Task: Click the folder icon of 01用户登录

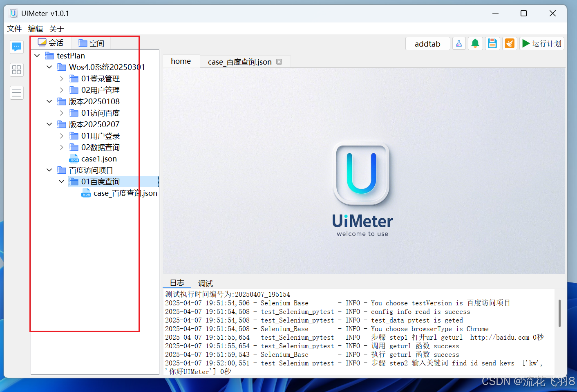Action: [74, 136]
